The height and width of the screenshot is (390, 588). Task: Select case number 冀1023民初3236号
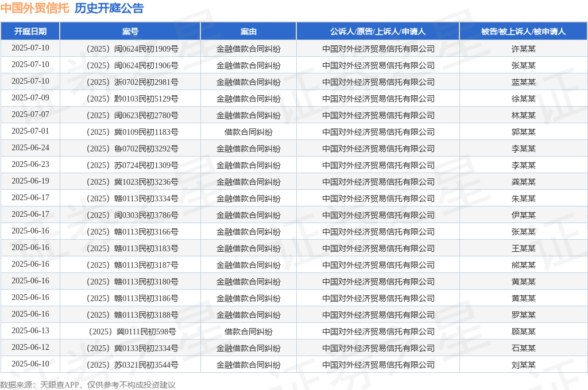[x=146, y=182]
